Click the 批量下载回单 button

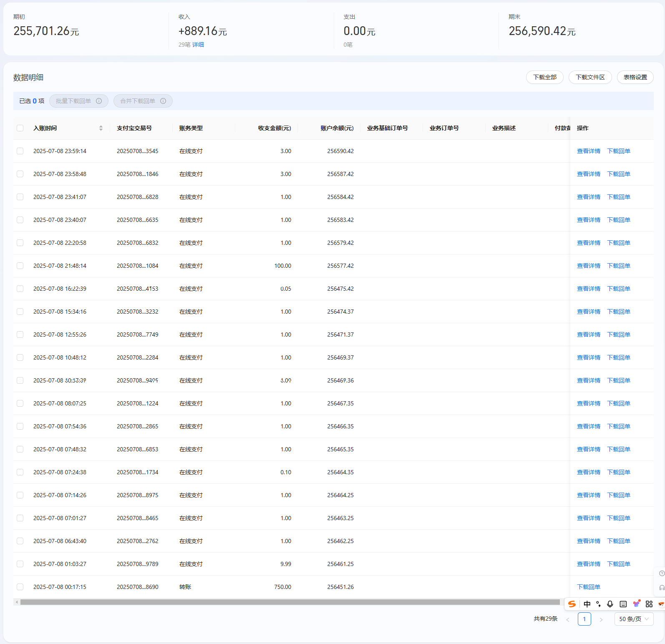point(78,101)
